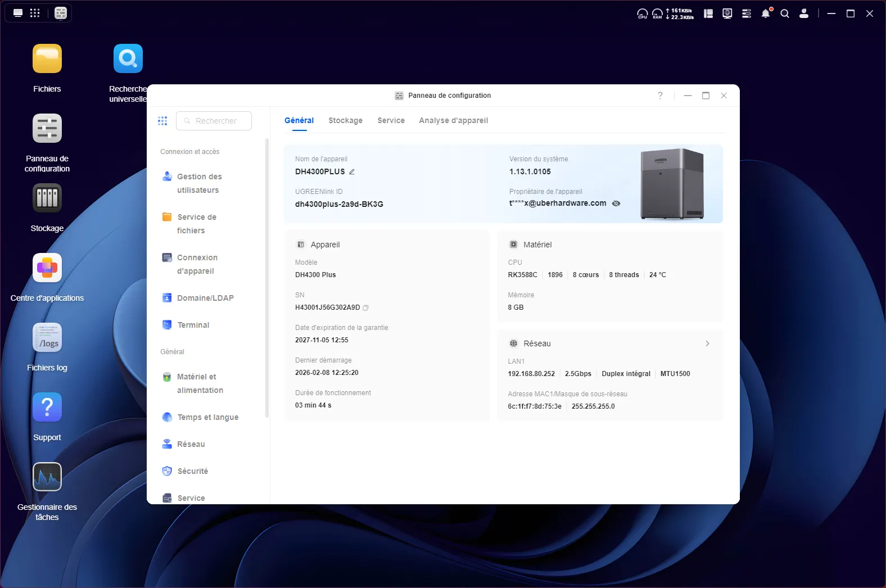Open the Fichiers log app
The width and height of the screenshot is (886, 588).
(47, 338)
